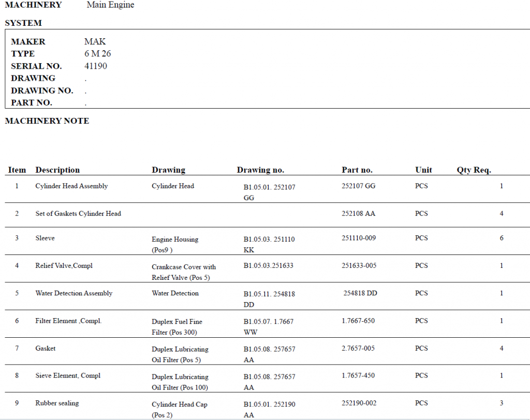Select Set of Gaskets Cylinder Head row
This screenshot has height=420, width=530.
pyautogui.click(x=78, y=214)
